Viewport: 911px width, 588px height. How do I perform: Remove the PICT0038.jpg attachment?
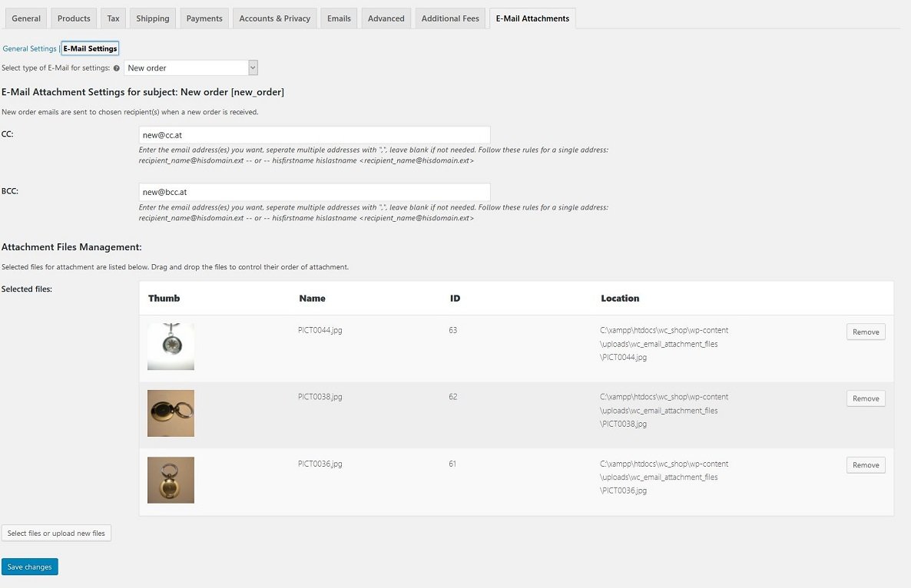pos(865,398)
